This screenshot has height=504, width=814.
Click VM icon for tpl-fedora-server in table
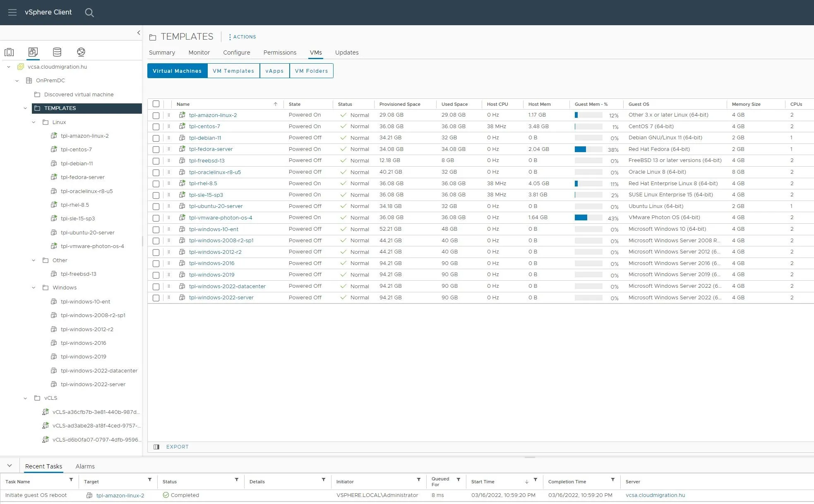pyautogui.click(x=182, y=149)
